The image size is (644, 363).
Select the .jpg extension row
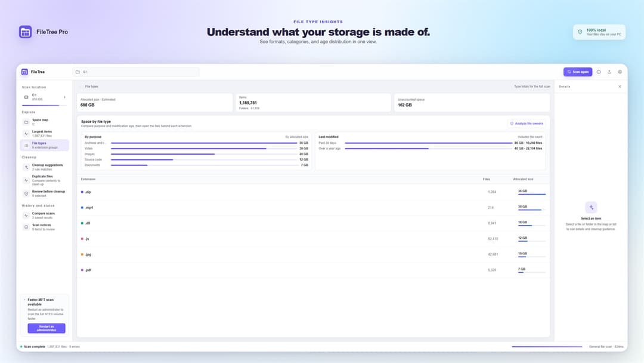(314, 254)
